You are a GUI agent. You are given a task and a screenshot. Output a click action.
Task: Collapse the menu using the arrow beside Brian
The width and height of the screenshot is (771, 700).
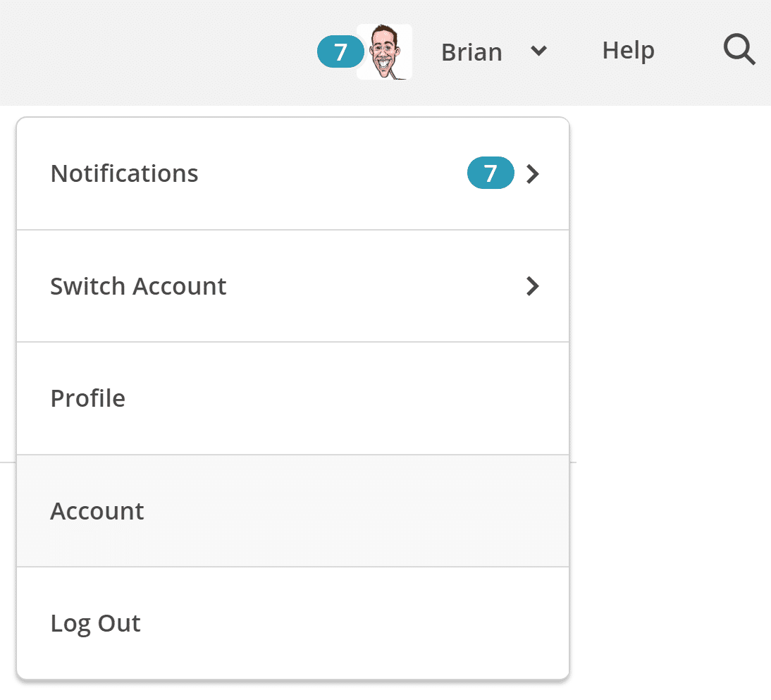pyautogui.click(x=539, y=51)
